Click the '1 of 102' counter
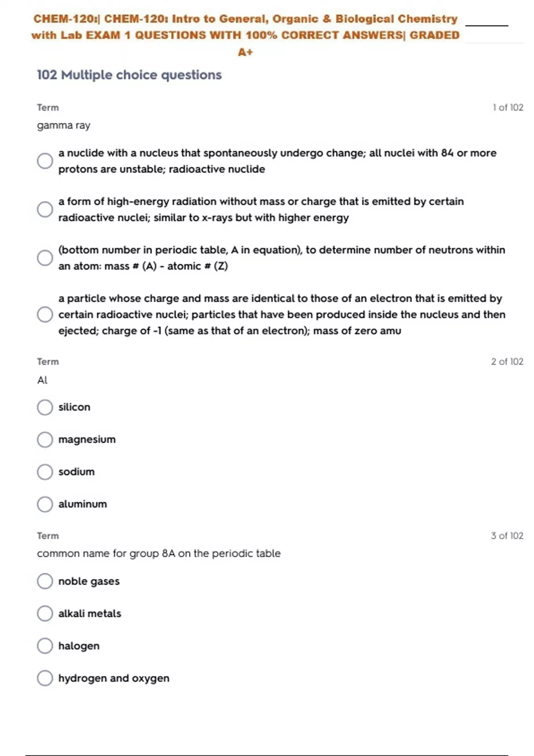Viewport: 534px width, 756px height. coord(508,108)
